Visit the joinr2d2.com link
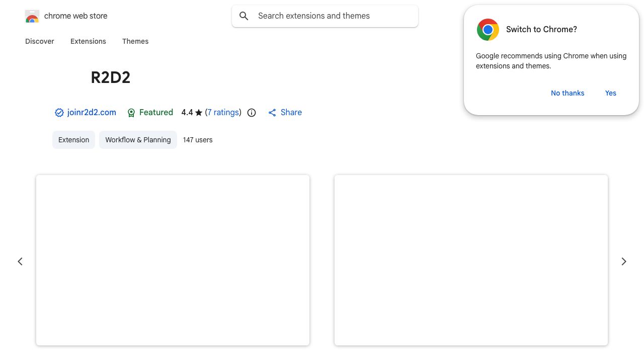 pyautogui.click(x=92, y=113)
